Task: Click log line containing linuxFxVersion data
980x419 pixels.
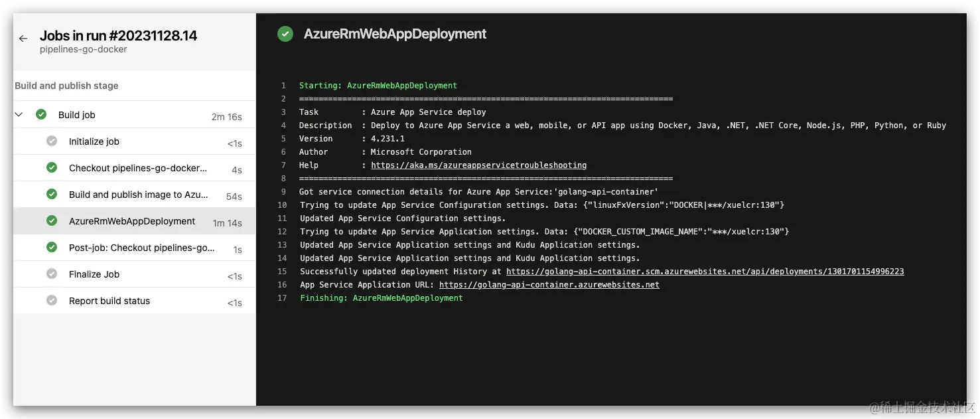Action: [x=542, y=205]
